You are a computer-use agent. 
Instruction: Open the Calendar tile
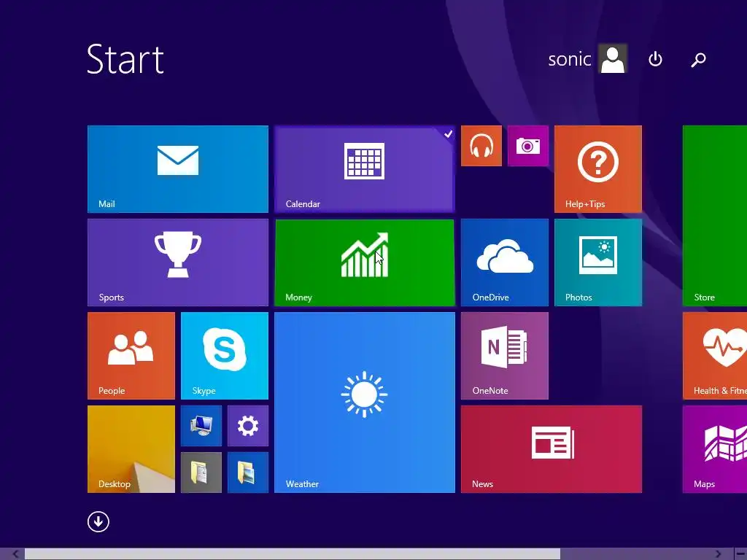[365, 169]
